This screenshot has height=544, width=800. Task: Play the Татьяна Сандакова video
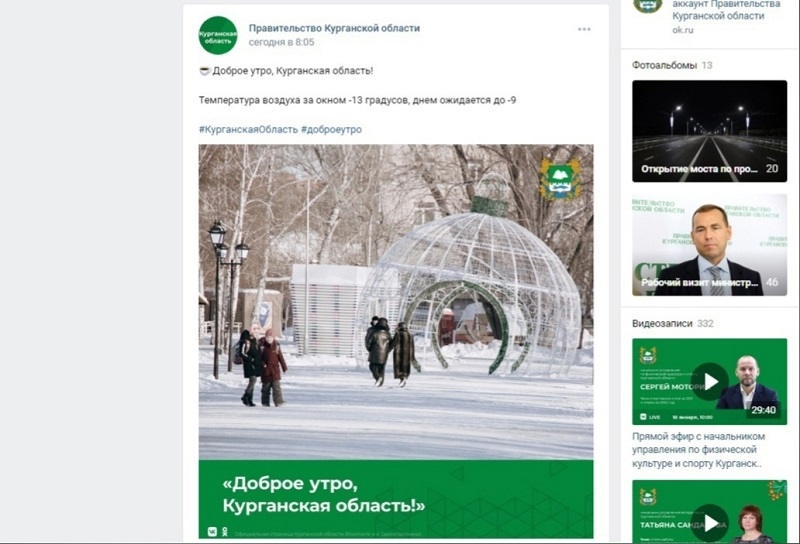coord(709,512)
